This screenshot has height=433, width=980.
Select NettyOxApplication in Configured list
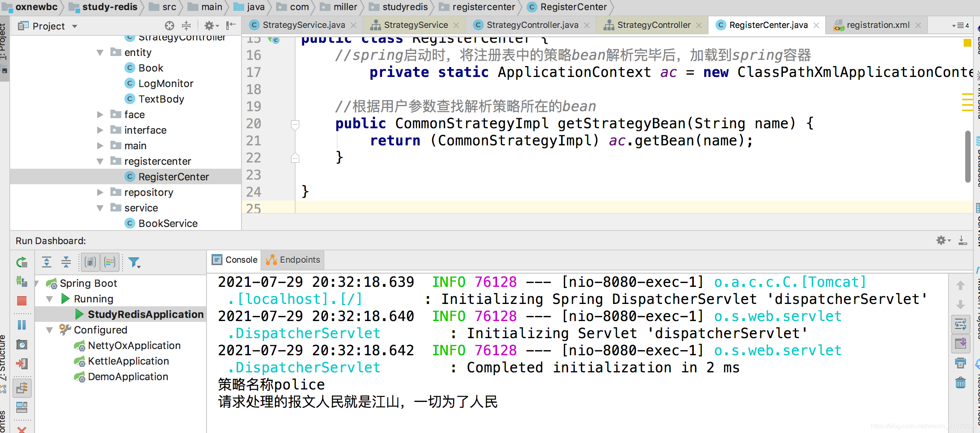click(x=134, y=345)
